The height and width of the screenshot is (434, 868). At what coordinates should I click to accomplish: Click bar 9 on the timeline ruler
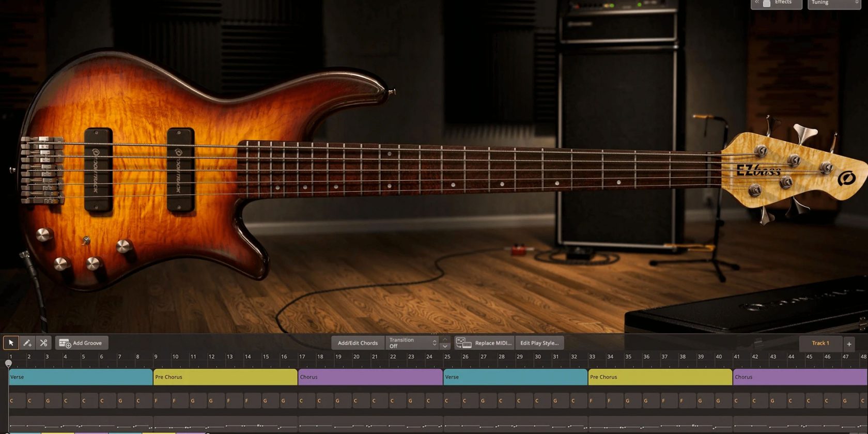tap(156, 357)
